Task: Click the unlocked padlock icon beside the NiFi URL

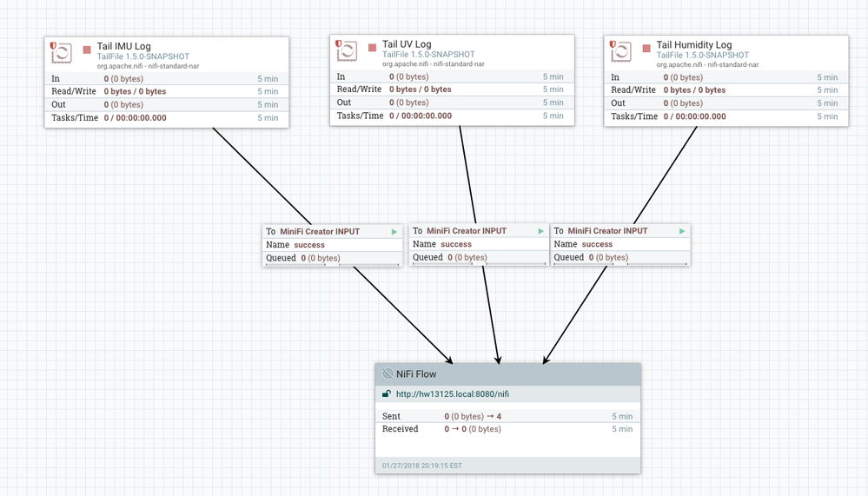Action: [387, 393]
